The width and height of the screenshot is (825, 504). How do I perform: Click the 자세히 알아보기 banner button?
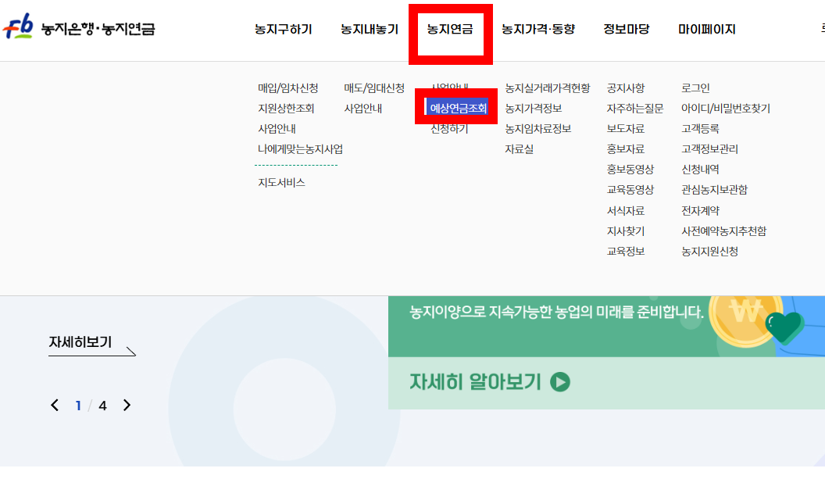[489, 382]
